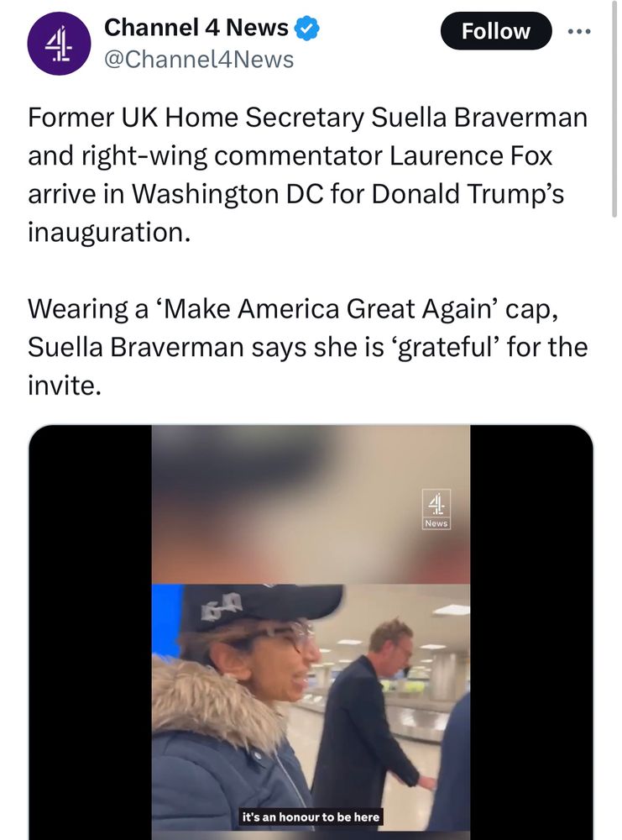Click the Channel 4 News watermark in video
Image resolution: width=622 pixels, height=840 pixels.
pos(436,509)
